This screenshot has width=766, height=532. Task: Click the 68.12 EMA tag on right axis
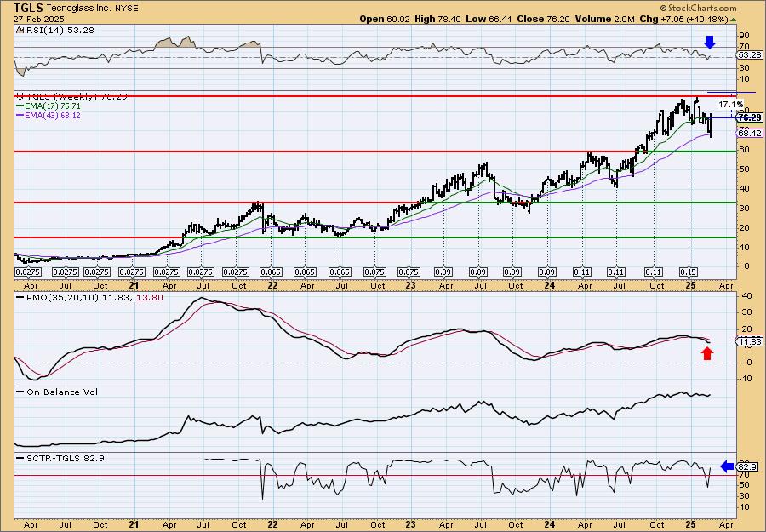(750, 133)
